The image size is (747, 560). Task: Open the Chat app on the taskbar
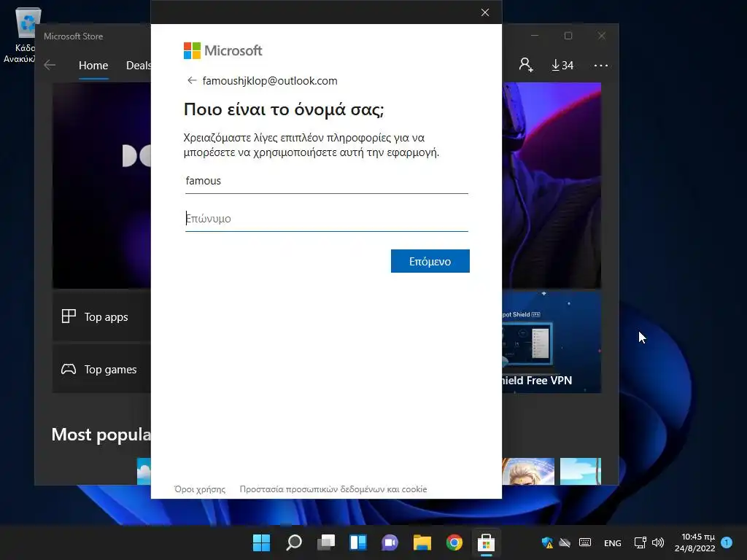390,542
